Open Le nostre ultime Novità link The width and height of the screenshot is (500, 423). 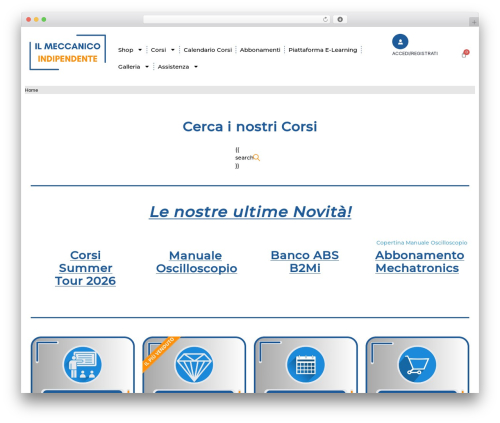tap(250, 212)
